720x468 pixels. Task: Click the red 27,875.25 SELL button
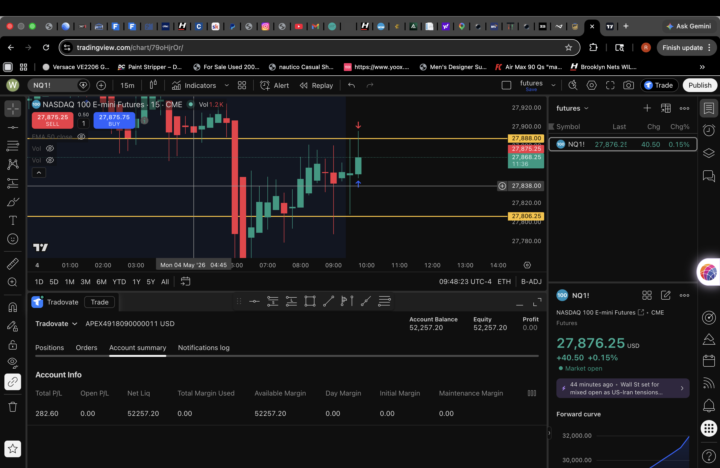(x=52, y=120)
